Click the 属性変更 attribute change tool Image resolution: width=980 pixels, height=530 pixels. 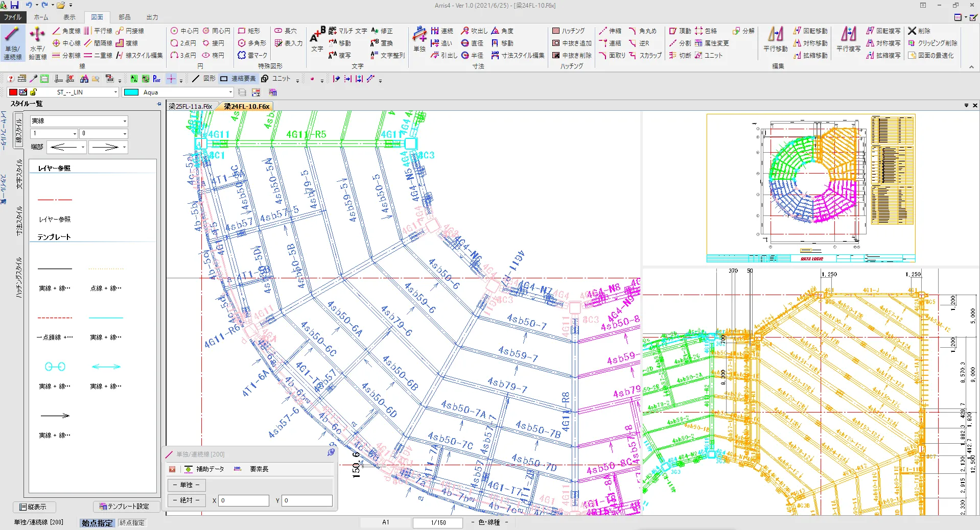[x=712, y=43]
